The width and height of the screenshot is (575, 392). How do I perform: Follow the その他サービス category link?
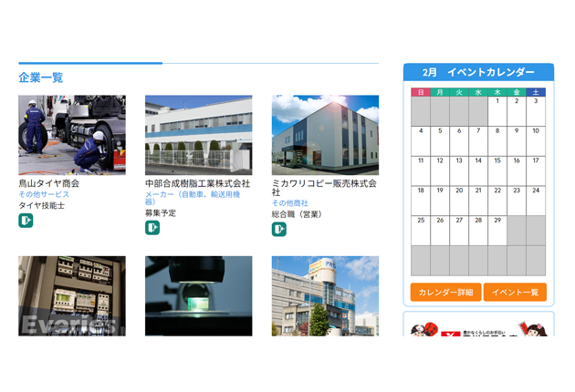44,194
